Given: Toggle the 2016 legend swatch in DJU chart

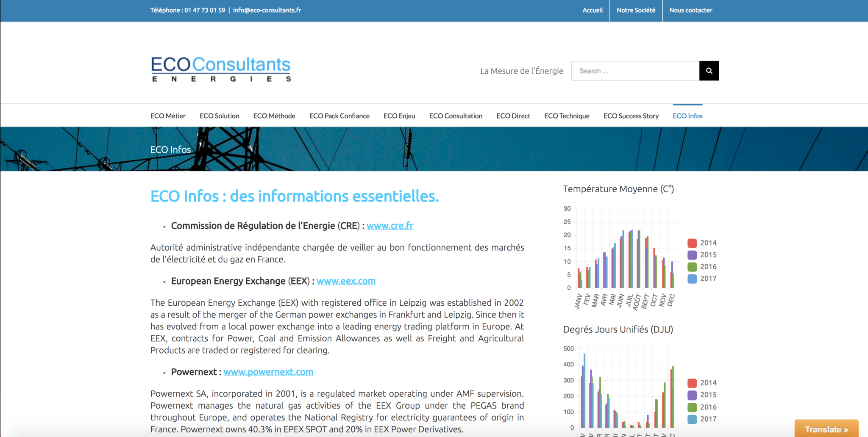Looking at the screenshot, I should 692,407.
